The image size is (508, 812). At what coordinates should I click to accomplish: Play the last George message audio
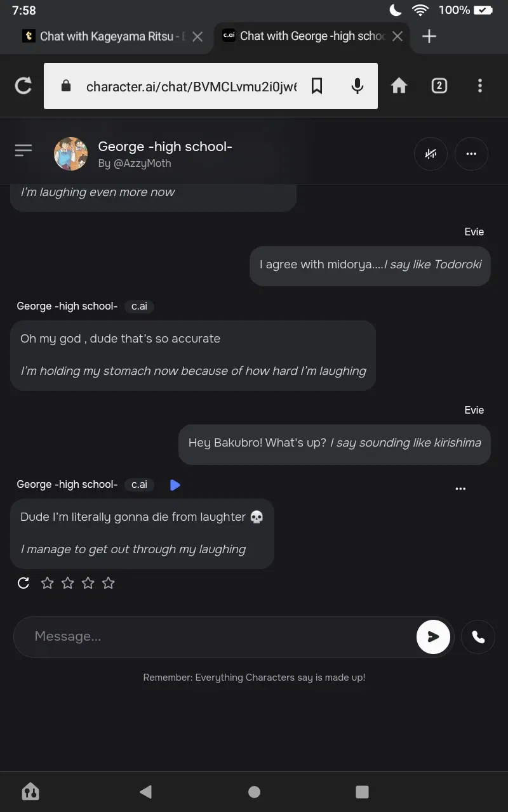(x=175, y=485)
